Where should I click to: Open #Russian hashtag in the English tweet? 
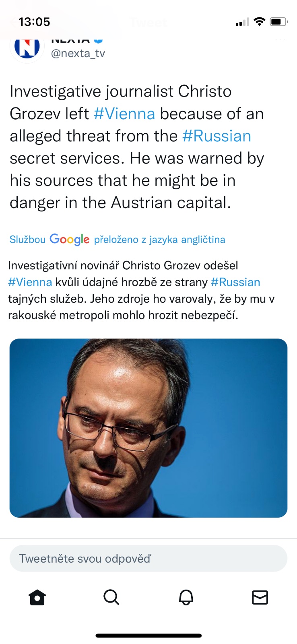pyautogui.click(x=217, y=136)
